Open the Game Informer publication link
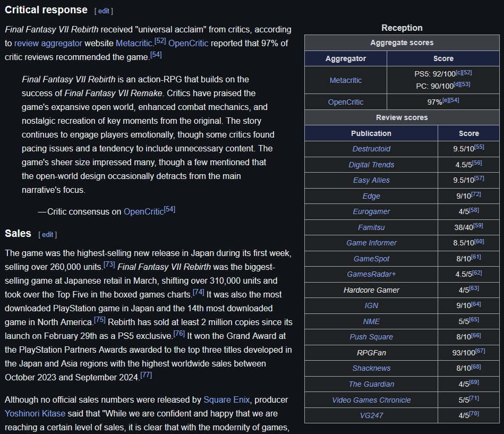The height and width of the screenshot is (434, 504). [x=371, y=243]
